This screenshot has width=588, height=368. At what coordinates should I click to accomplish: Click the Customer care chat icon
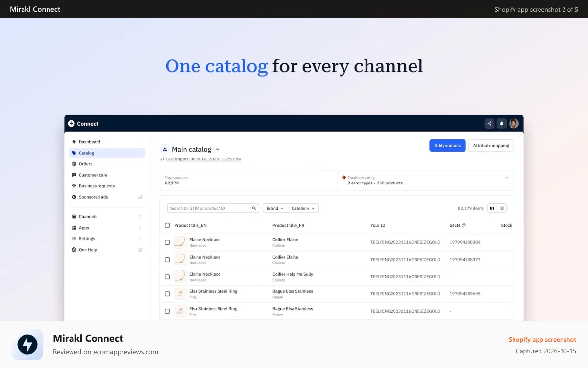pyautogui.click(x=74, y=175)
